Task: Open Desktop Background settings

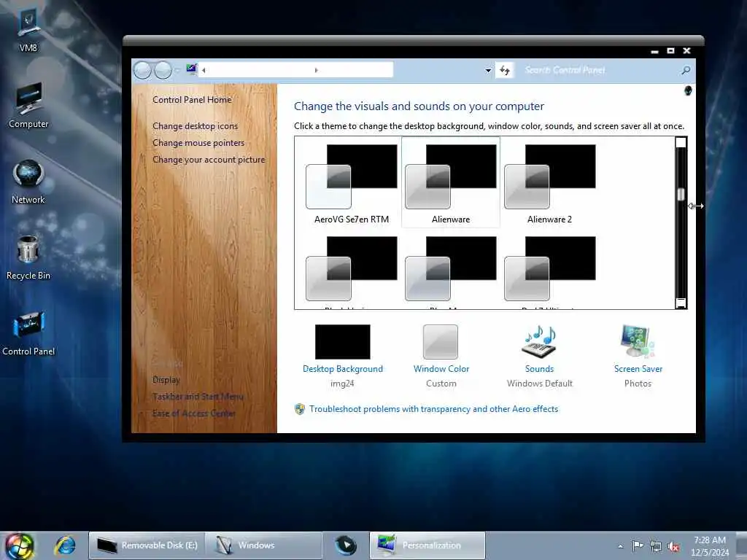Action: point(343,355)
